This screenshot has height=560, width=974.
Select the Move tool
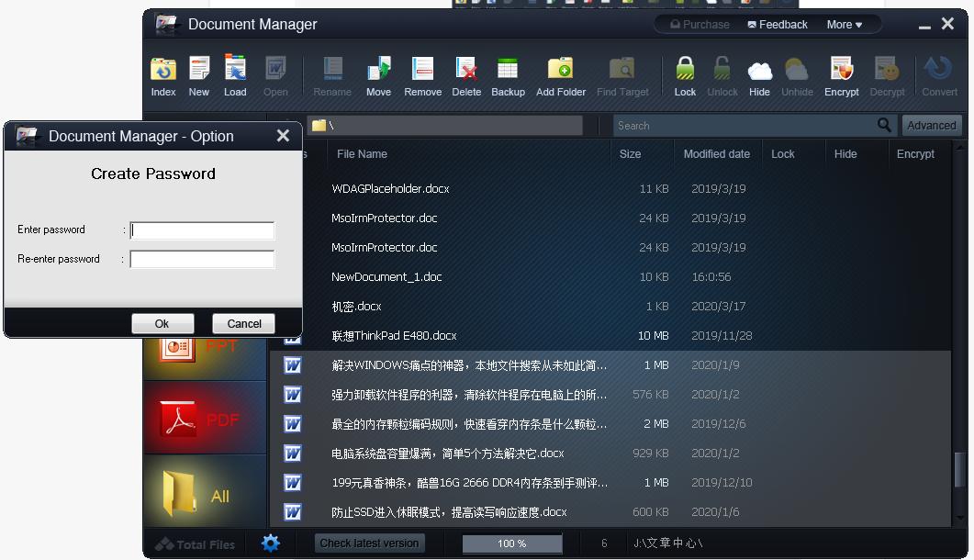coord(378,75)
